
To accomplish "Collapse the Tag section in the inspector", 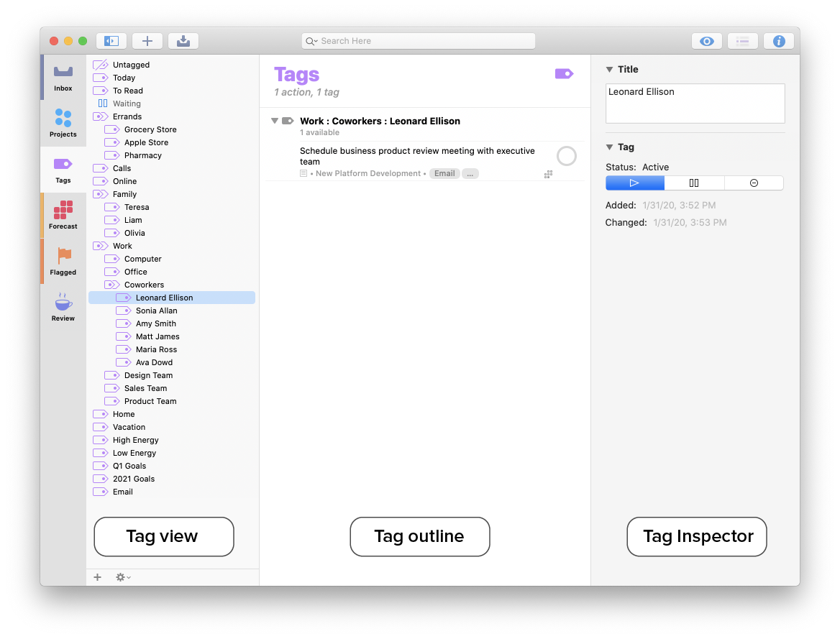I will [x=610, y=147].
